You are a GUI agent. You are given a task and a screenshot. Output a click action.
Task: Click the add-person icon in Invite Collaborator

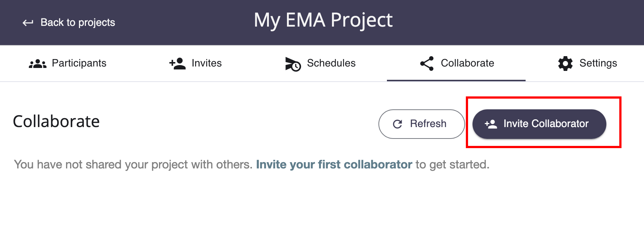491,124
